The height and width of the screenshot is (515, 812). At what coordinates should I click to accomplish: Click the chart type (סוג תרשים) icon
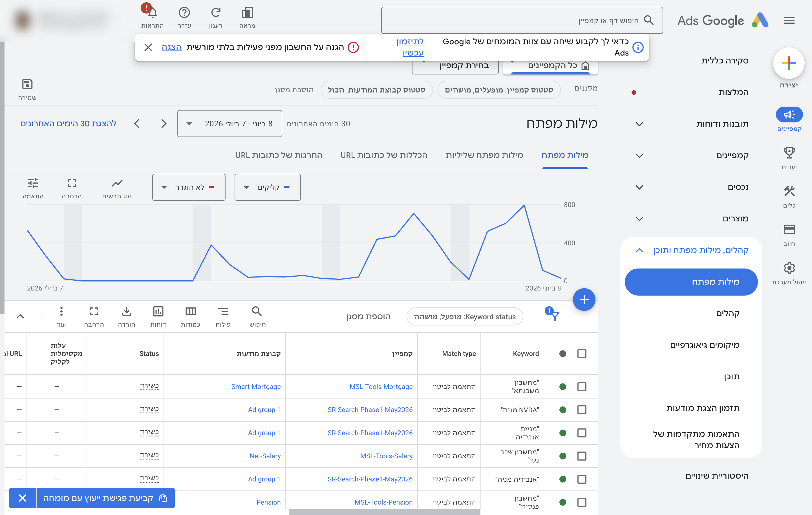(117, 183)
